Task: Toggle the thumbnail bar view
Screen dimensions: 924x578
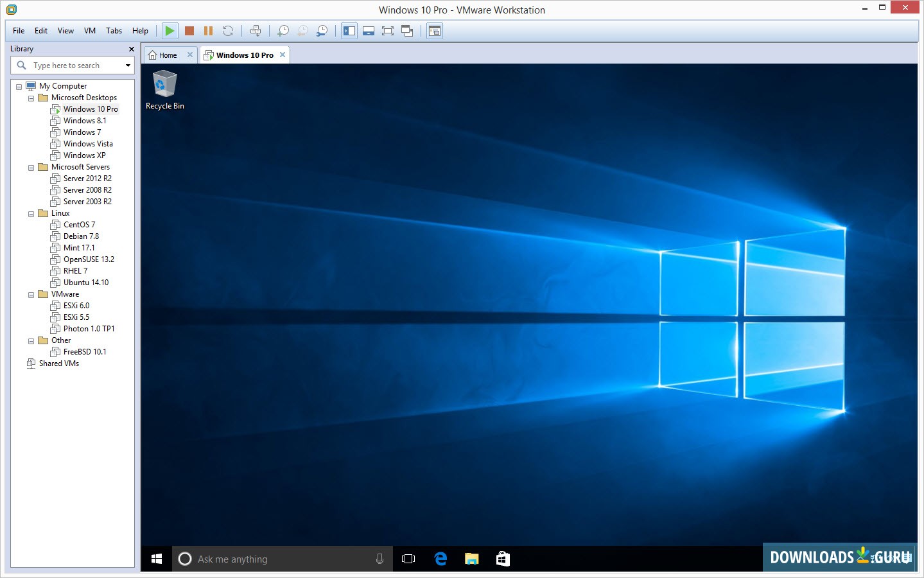Action: coord(369,31)
